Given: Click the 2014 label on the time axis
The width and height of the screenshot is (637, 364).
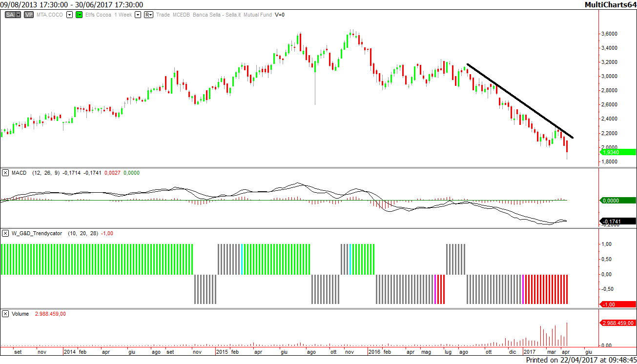Looking at the screenshot, I should click(x=70, y=351).
